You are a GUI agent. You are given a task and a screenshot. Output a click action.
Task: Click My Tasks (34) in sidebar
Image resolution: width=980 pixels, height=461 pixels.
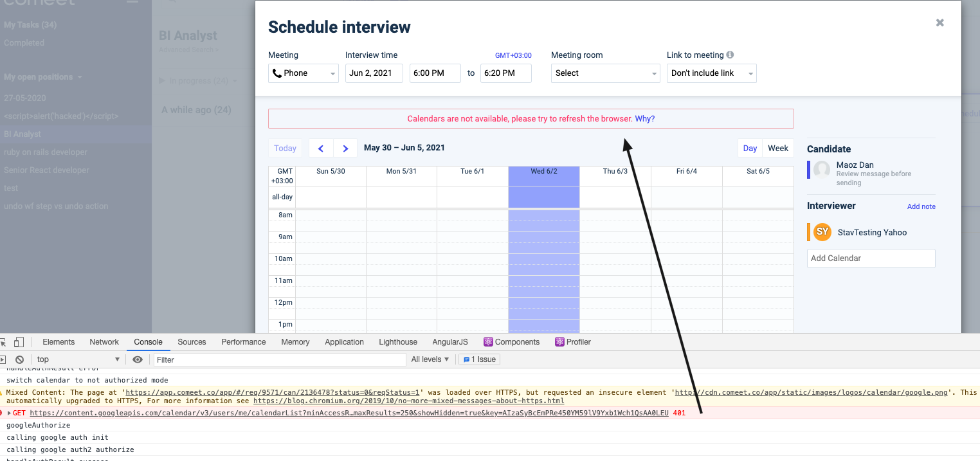tap(30, 25)
